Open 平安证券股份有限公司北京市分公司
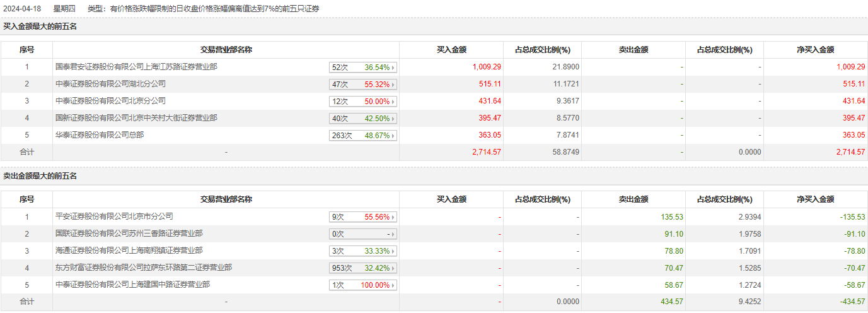868x313 pixels. point(115,216)
